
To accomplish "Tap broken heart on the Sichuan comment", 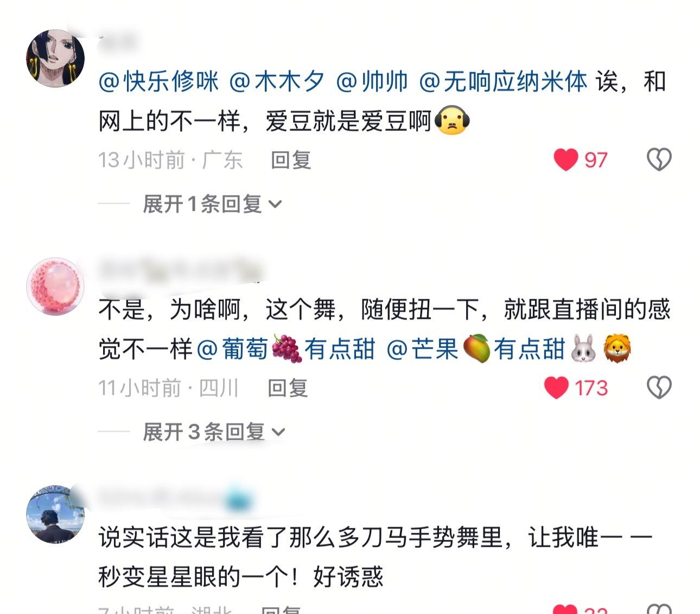I will (659, 388).
